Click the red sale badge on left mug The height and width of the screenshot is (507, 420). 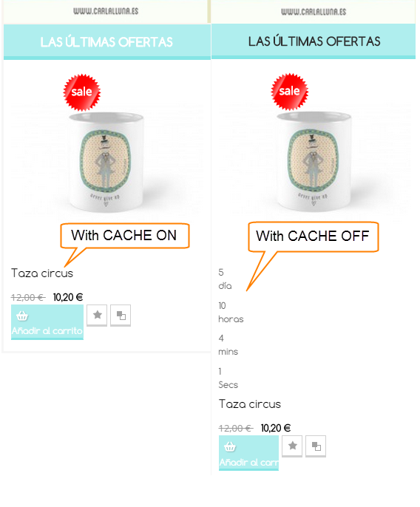pos(82,92)
